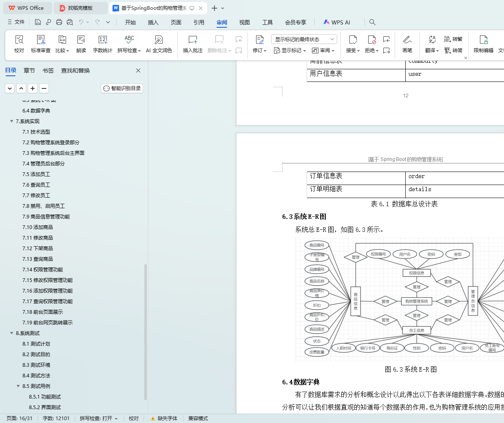Click the 接受 accept change icon
504x423 pixels.
353,40
